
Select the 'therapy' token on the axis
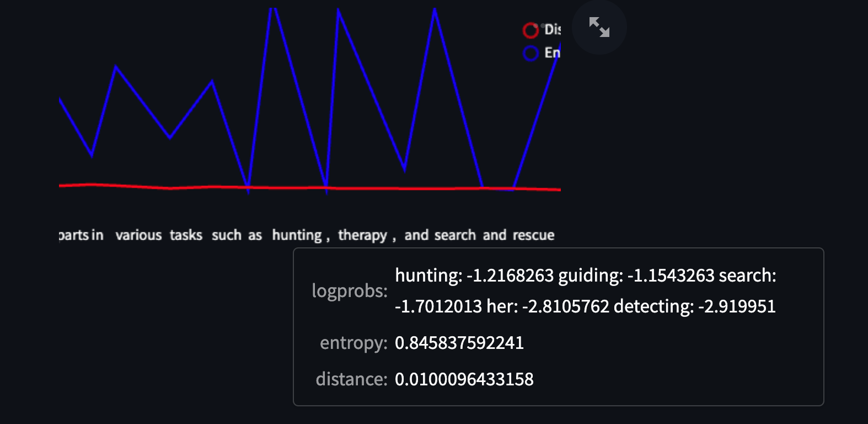[x=362, y=235]
